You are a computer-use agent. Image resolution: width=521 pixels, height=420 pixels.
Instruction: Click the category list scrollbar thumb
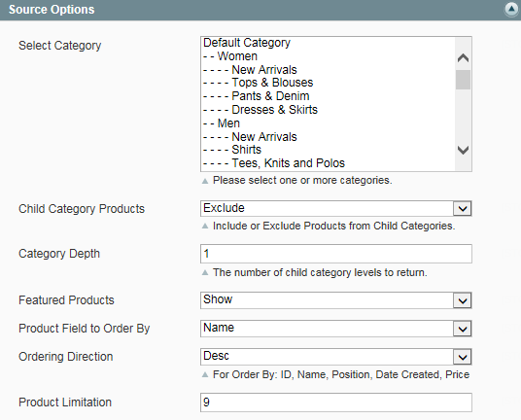[x=463, y=80]
